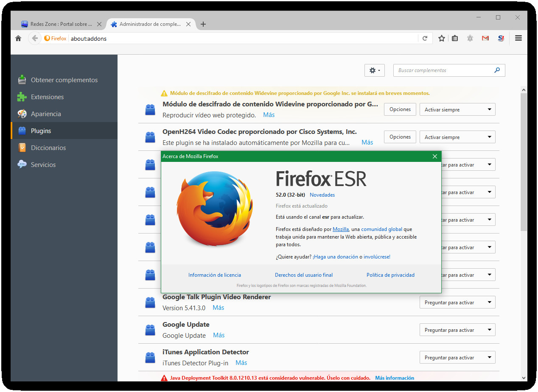Open Más información about Java vulnerability

[x=395, y=378]
